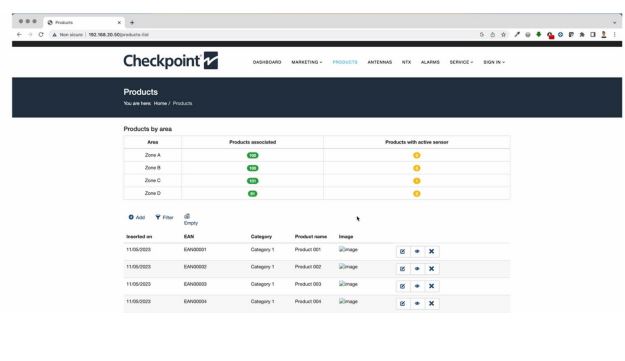Screen dimensions: 625x361
Task: Click the Product 003 image placeholder
Action: [x=348, y=284]
